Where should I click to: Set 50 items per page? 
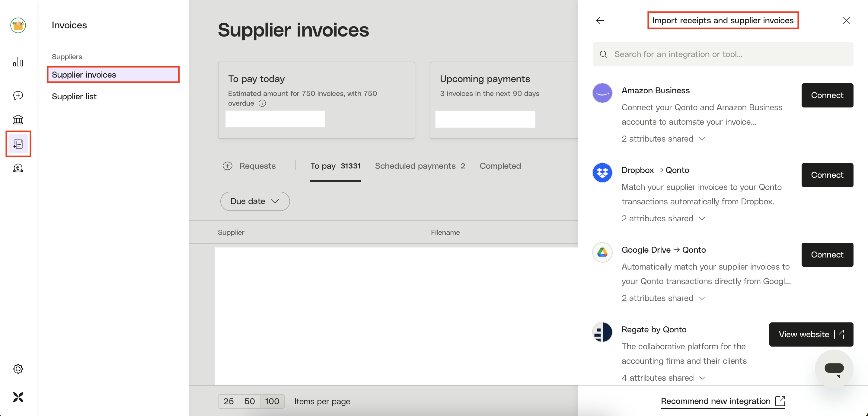pyautogui.click(x=249, y=402)
